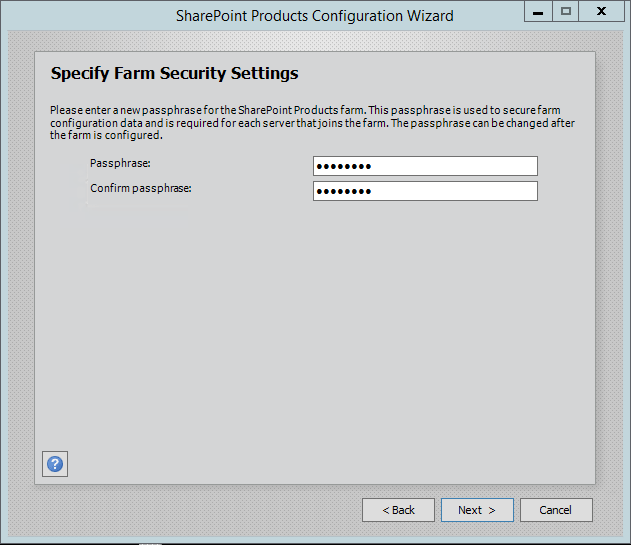Cancel the configuration wizard
This screenshot has height=545, width=631.
[x=556, y=510]
